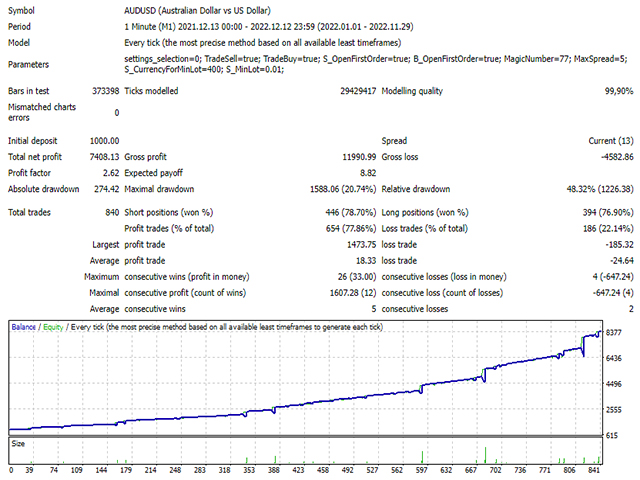
Task: Click x-axis tick label 353
Action: point(249,470)
